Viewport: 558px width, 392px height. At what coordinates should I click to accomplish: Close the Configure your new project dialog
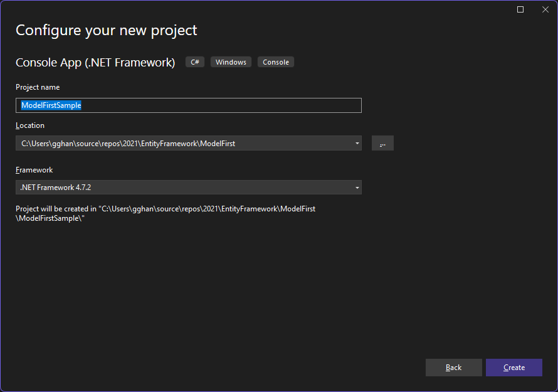tap(545, 9)
